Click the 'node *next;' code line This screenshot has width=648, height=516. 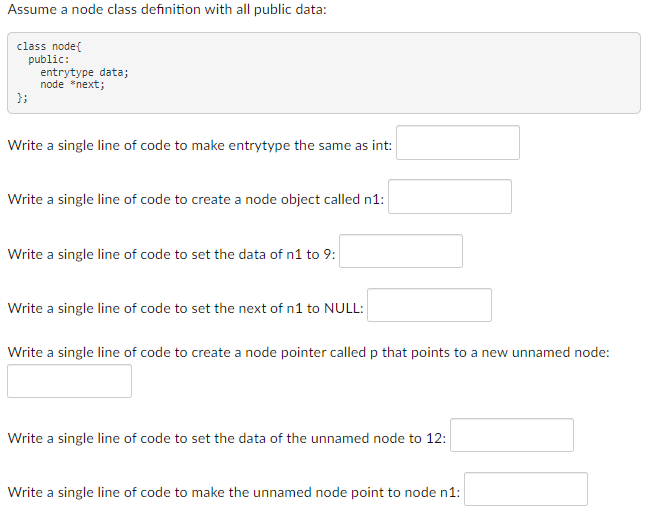(72, 85)
